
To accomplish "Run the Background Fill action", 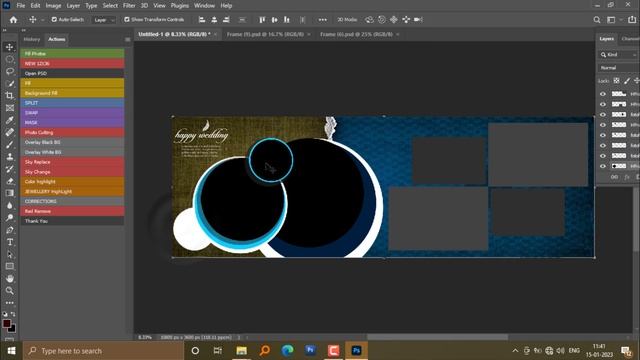I will pos(73,93).
